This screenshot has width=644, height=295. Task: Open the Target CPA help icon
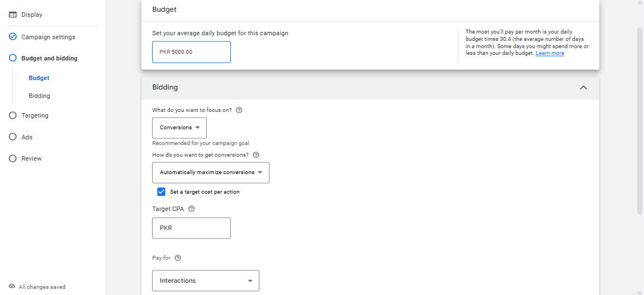191,209
